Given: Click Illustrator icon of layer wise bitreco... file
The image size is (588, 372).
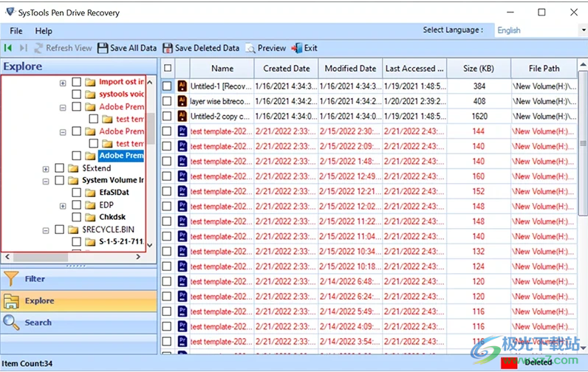Looking at the screenshot, I should point(182,101).
